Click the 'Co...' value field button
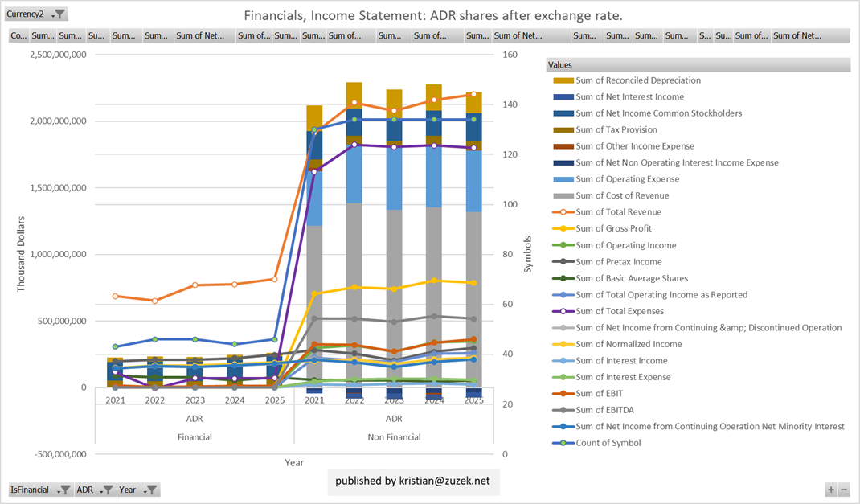 (x=18, y=35)
